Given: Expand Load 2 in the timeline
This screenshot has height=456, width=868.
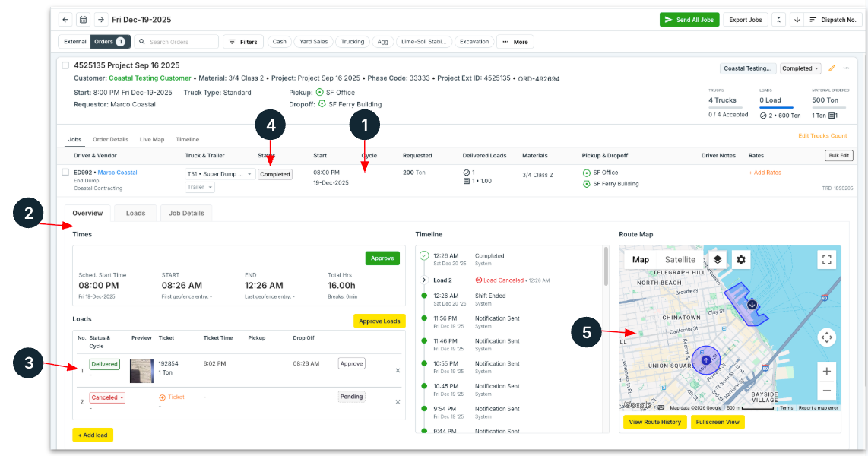Looking at the screenshot, I should [x=424, y=280].
